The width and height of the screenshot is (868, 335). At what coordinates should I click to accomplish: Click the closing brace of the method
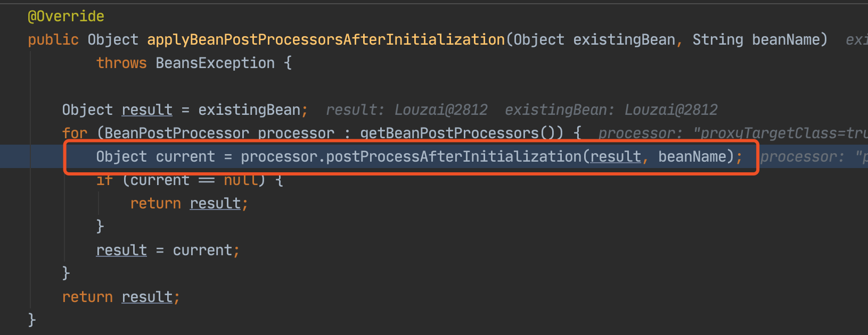click(x=32, y=320)
